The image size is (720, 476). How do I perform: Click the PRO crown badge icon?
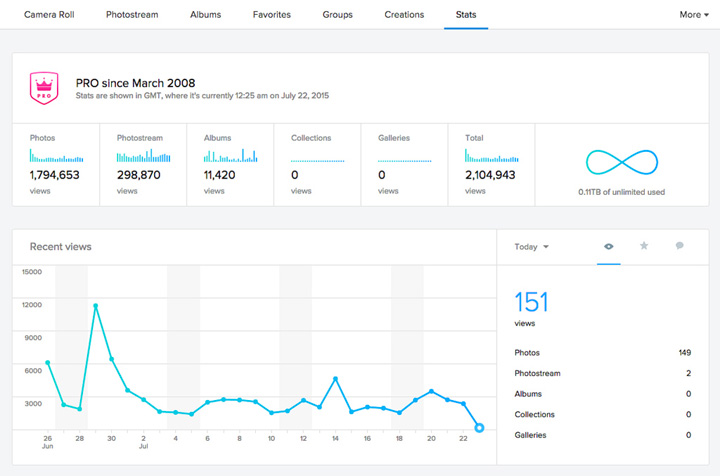44,88
